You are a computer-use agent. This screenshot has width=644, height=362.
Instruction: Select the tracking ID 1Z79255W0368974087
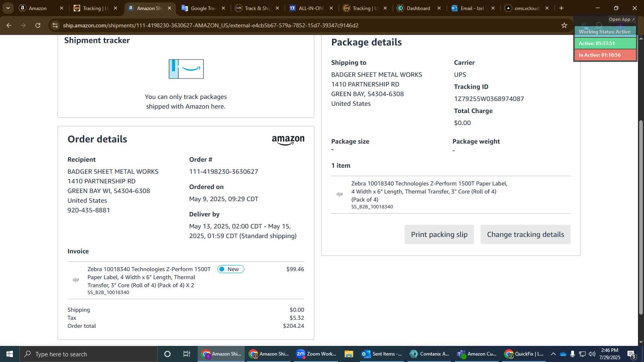click(489, 99)
